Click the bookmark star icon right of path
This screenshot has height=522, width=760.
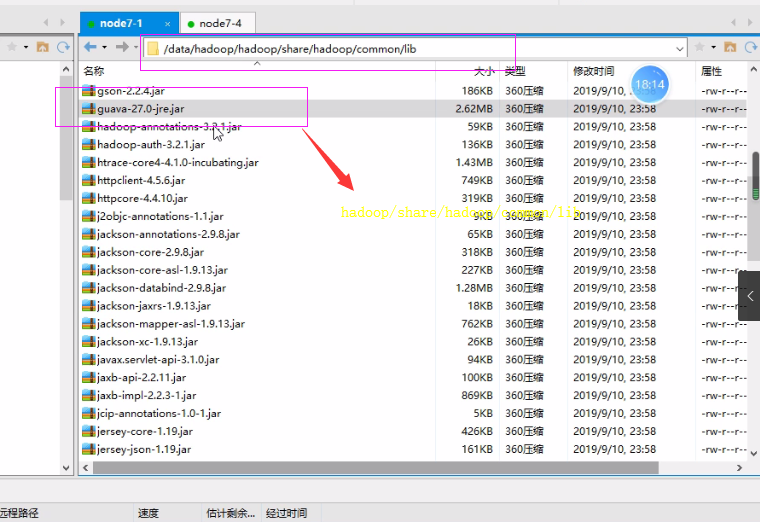pos(699,47)
